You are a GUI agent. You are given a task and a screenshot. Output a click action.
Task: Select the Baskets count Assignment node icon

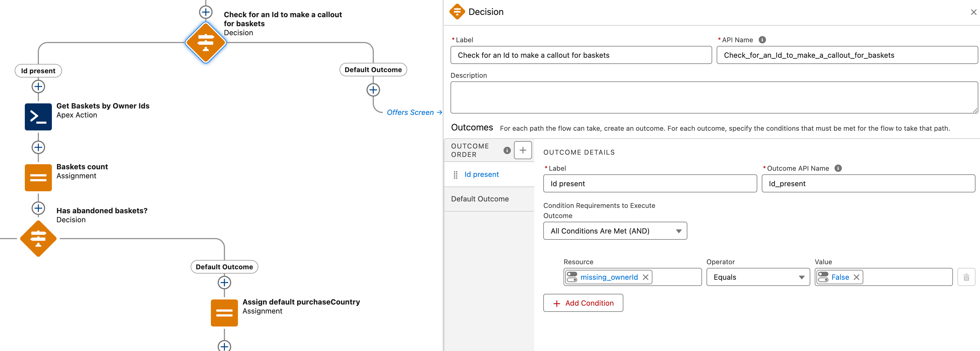click(38, 177)
